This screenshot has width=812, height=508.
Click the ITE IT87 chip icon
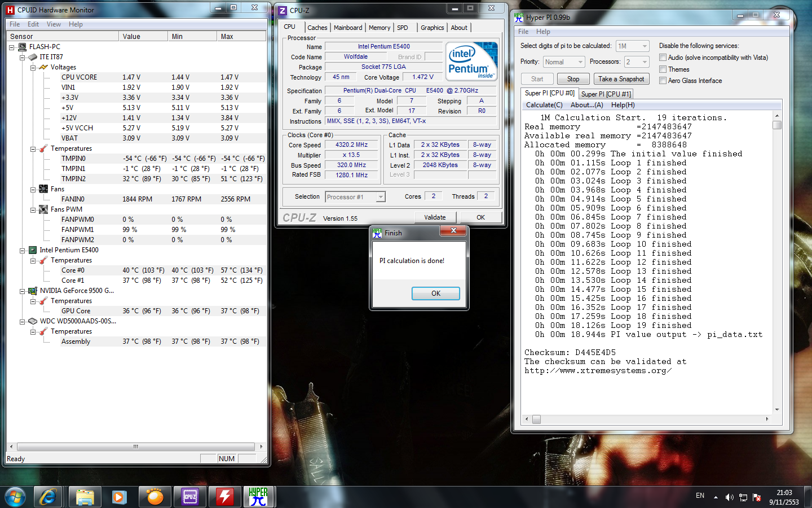(x=33, y=57)
